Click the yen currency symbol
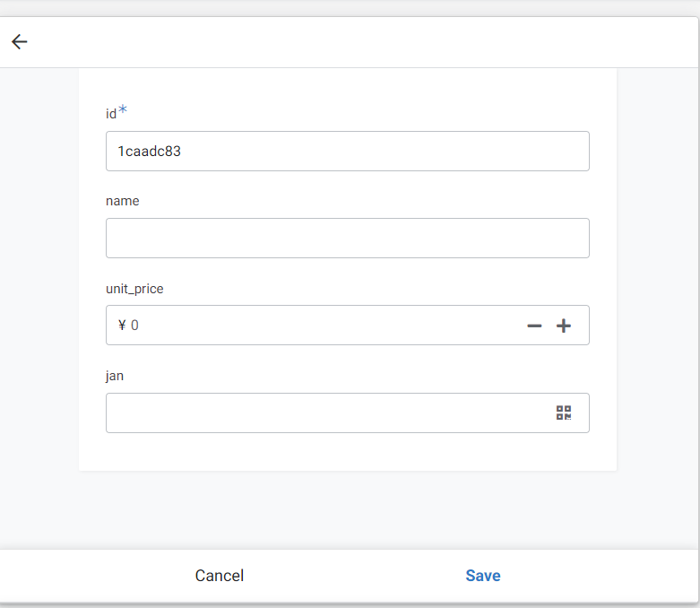The image size is (700, 608). point(122,326)
